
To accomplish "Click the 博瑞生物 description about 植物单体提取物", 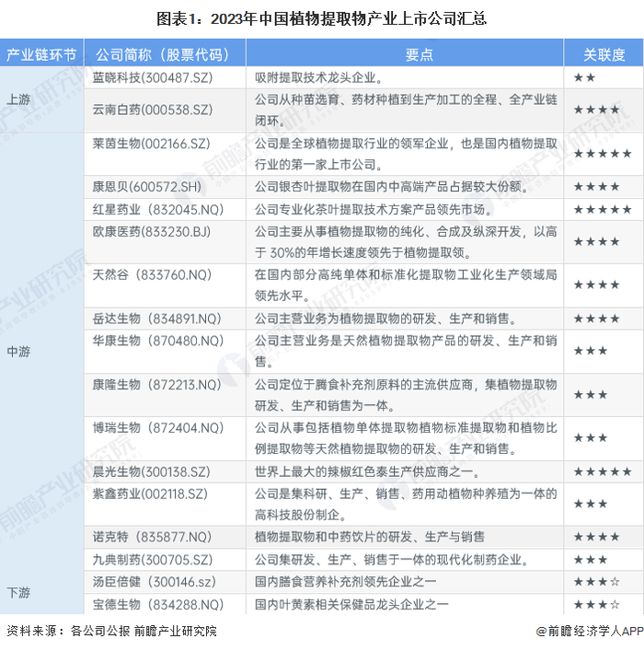I will tap(406, 438).
